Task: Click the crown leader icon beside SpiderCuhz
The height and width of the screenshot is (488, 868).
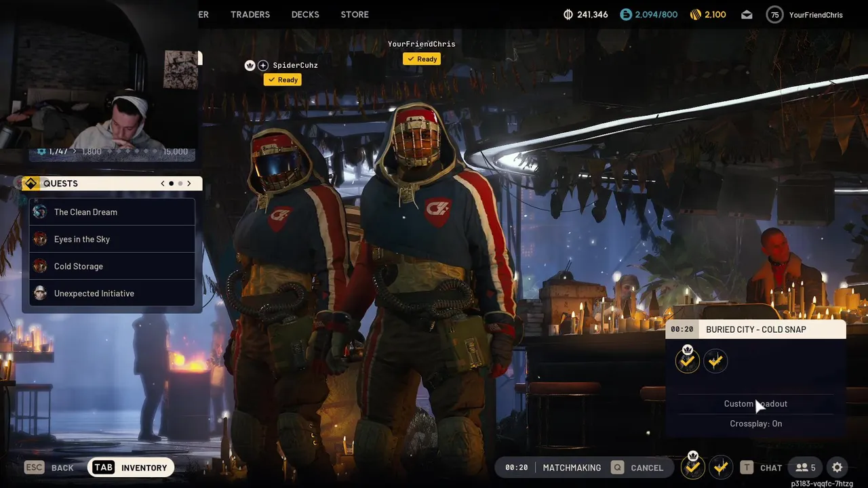Action: click(x=250, y=65)
